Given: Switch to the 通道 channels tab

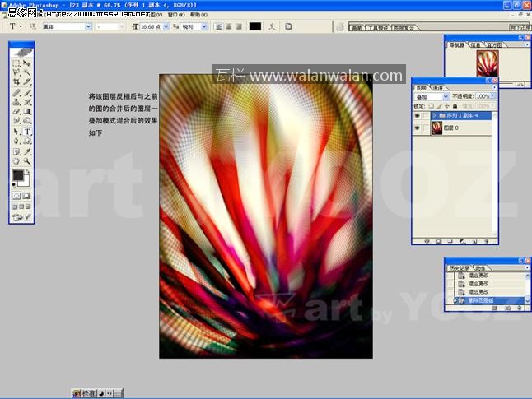Looking at the screenshot, I should [438, 86].
